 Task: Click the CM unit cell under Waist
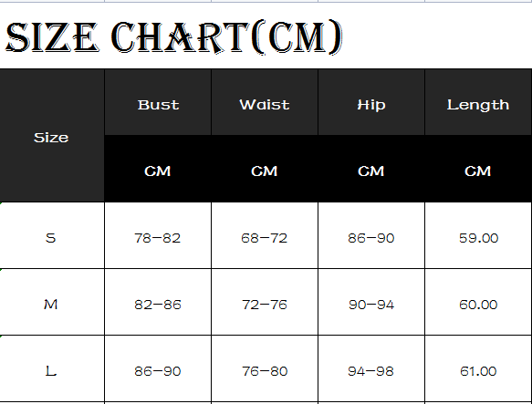tap(265, 169)
